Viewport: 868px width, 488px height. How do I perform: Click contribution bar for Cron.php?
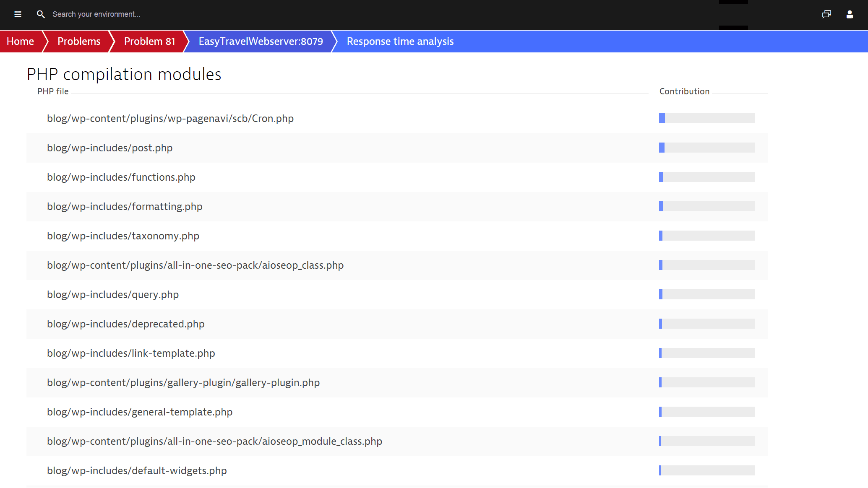(x=707, y=118)
